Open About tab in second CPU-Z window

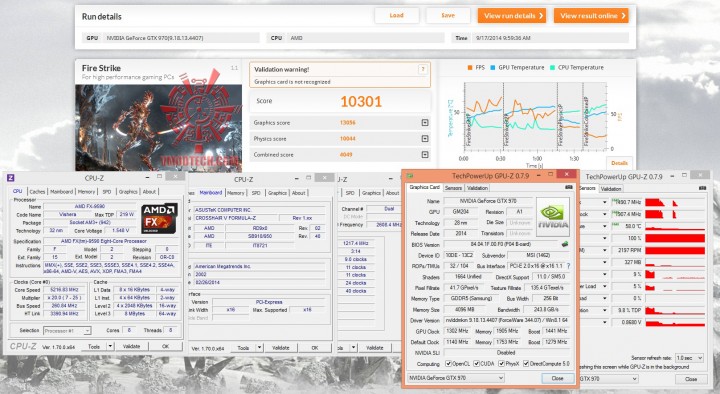click(298, 193)
